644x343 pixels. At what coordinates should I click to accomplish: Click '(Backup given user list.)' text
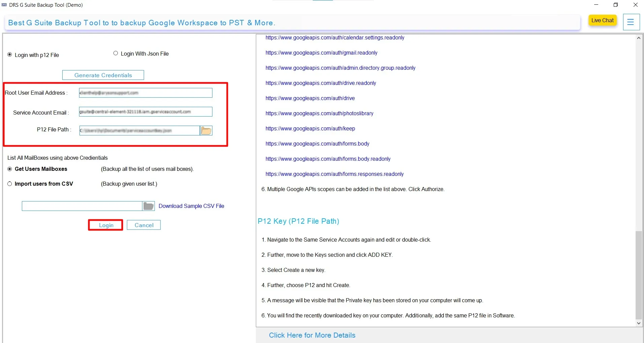tap(129, 184)
